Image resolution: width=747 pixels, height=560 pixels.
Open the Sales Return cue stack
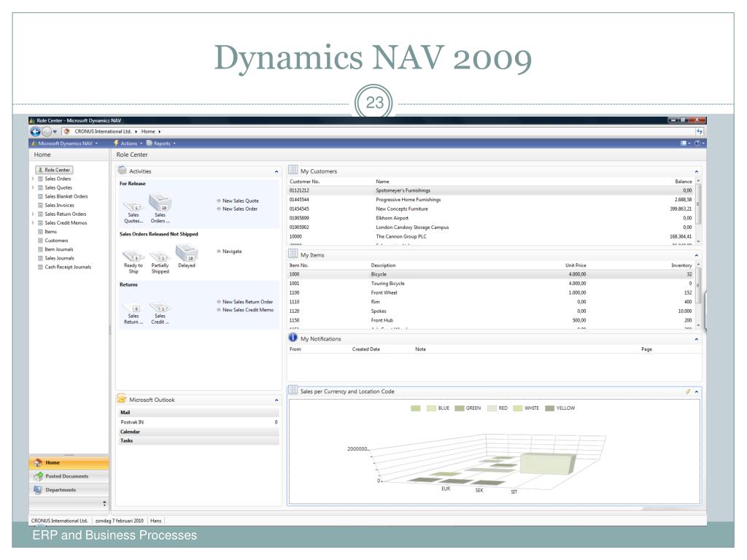[x=133, y=313]
